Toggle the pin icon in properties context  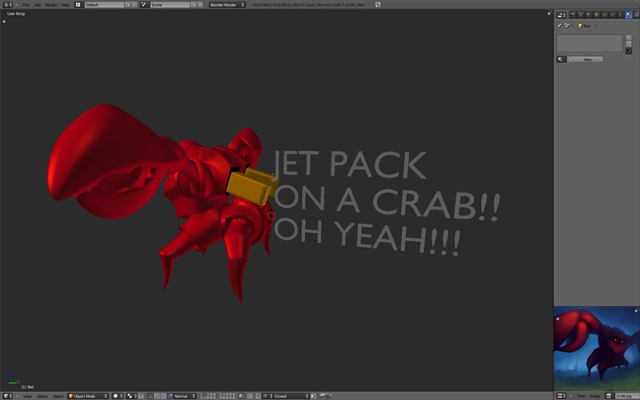pyautogui.click(x=560, y=25)
